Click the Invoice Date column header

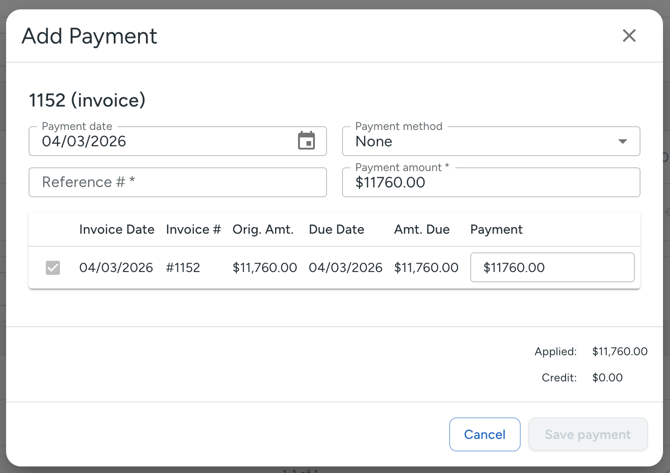117,229
